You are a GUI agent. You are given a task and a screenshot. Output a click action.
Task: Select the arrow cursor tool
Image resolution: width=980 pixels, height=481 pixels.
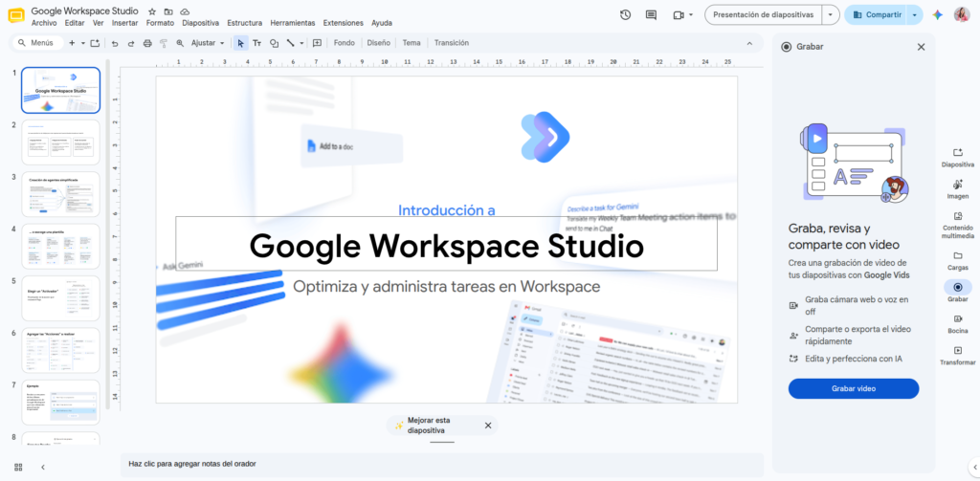click(240, 43)
